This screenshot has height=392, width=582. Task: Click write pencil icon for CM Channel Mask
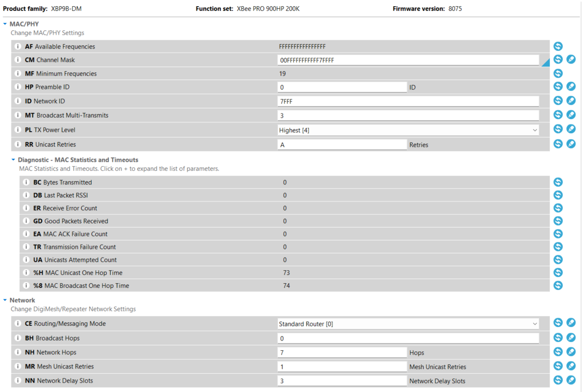(x=571, y=60)
